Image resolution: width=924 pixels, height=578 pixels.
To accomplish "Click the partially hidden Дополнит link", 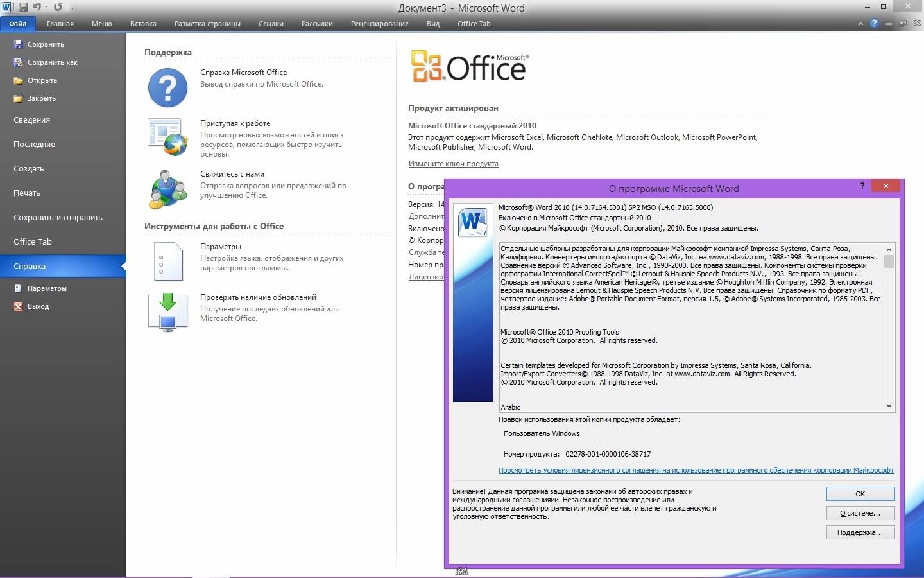I will click(x=426, y=216).
